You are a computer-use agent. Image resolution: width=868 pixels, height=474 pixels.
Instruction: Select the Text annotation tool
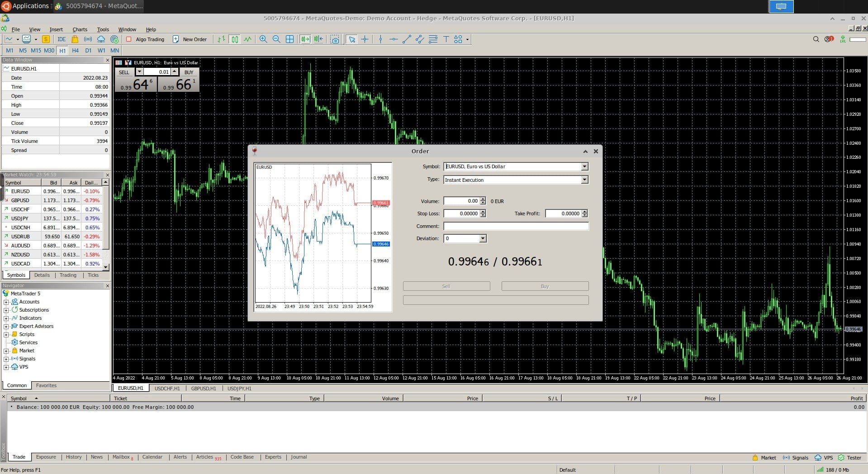click(x=446, y=39)
